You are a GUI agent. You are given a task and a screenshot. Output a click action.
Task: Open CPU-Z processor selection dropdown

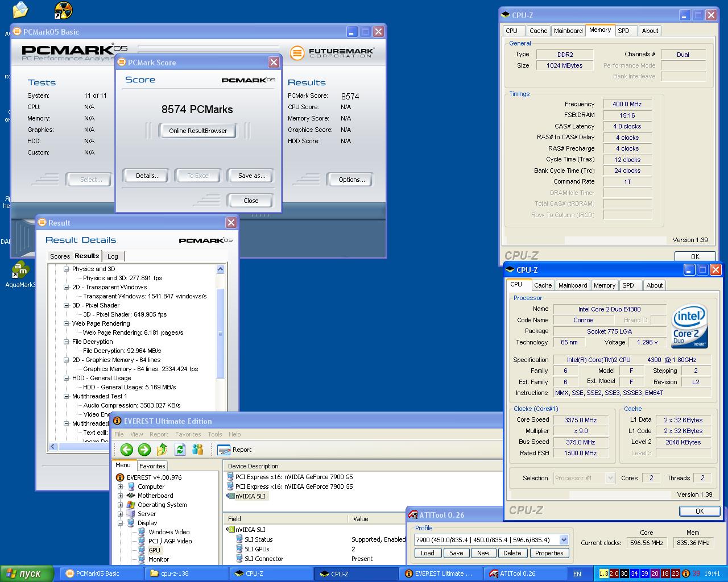tap(610, 478)
